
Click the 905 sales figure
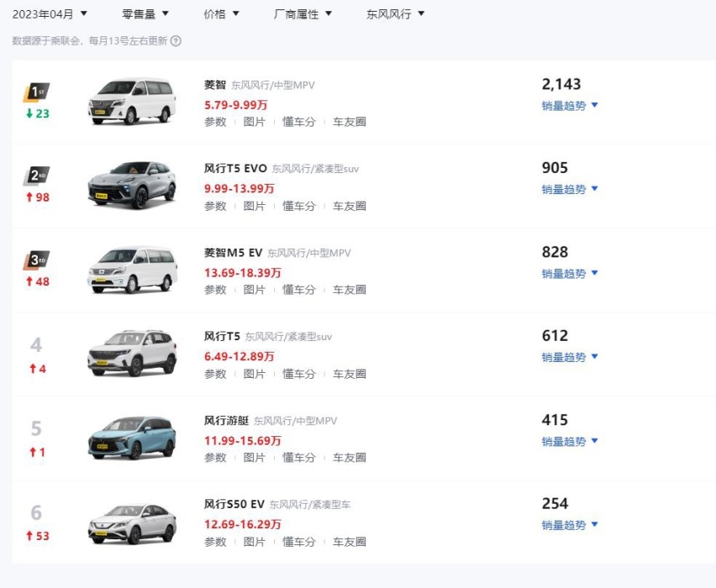click(x=555, y=168)
